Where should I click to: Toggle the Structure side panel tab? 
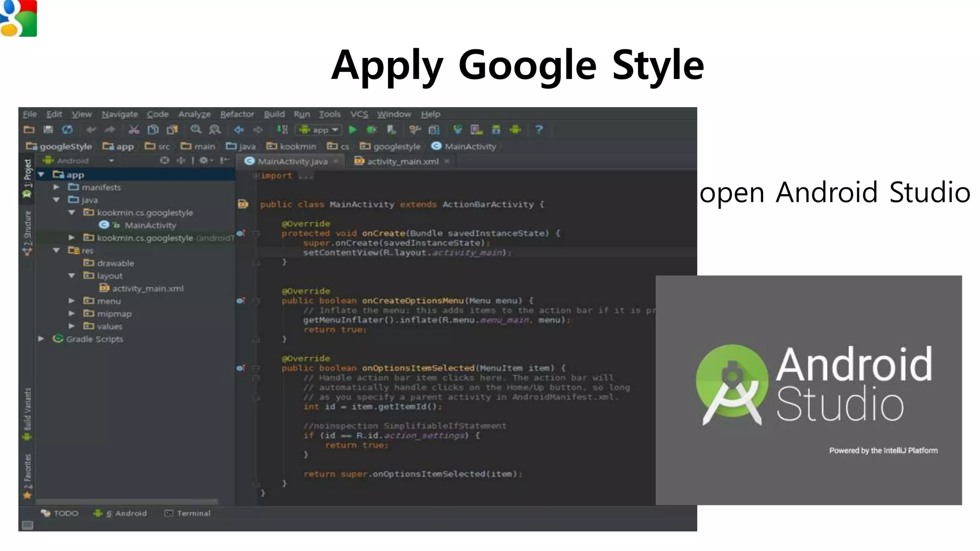tap(27, 232)
